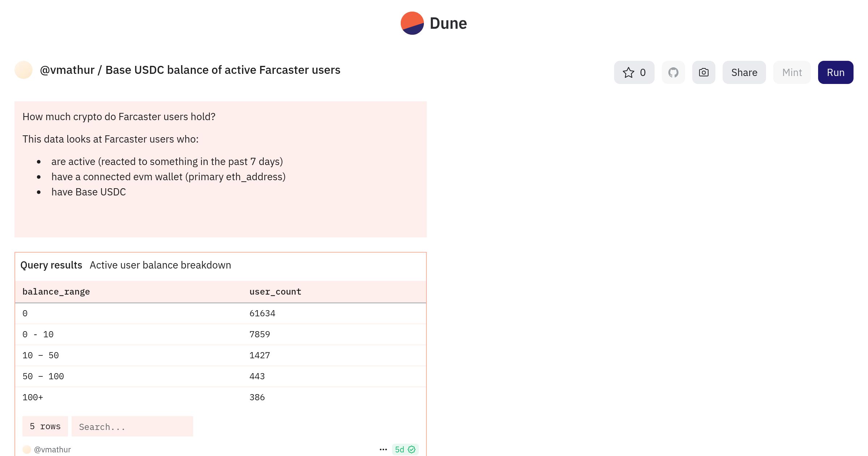Click the camera screenshot icon
The image size is (868, 456).
[703, 72]
